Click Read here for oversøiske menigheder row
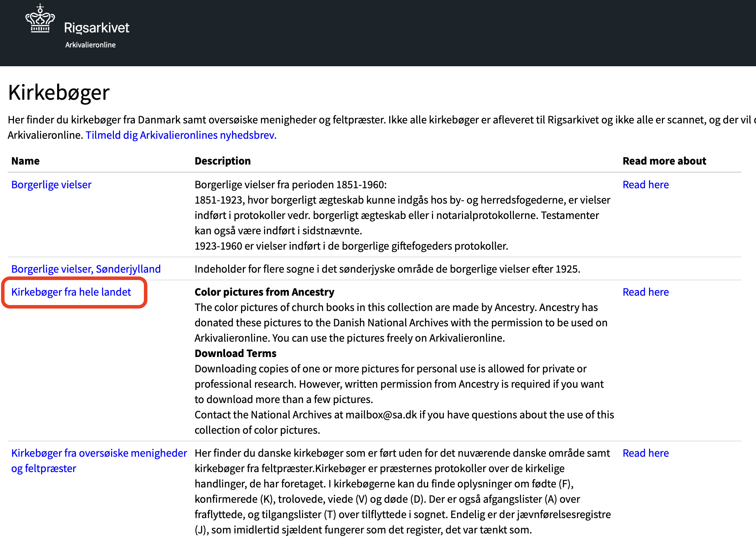 pos(645,453)
